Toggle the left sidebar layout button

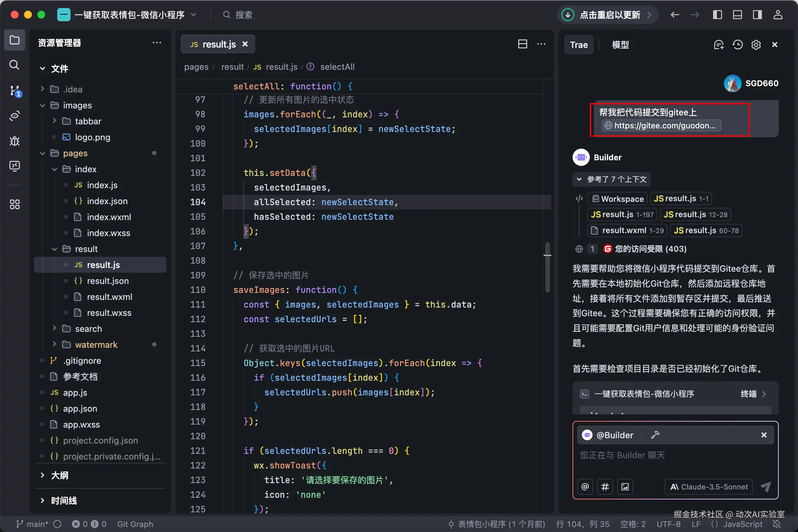pos(717,15)
